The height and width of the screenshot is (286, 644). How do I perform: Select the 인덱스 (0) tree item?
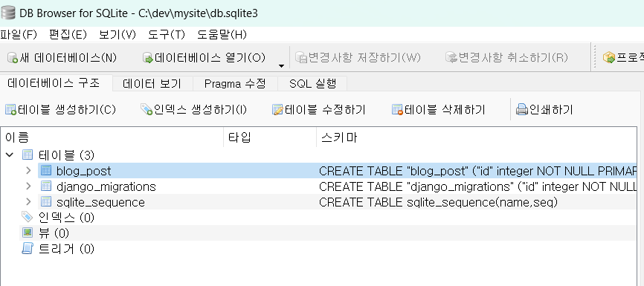pos(66,218)
